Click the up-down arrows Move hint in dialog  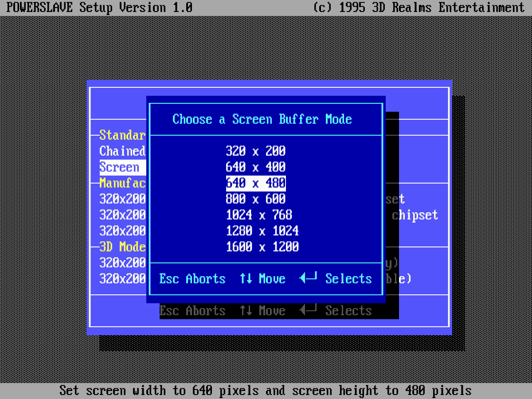pyautogui.click(x=262, y=279)
